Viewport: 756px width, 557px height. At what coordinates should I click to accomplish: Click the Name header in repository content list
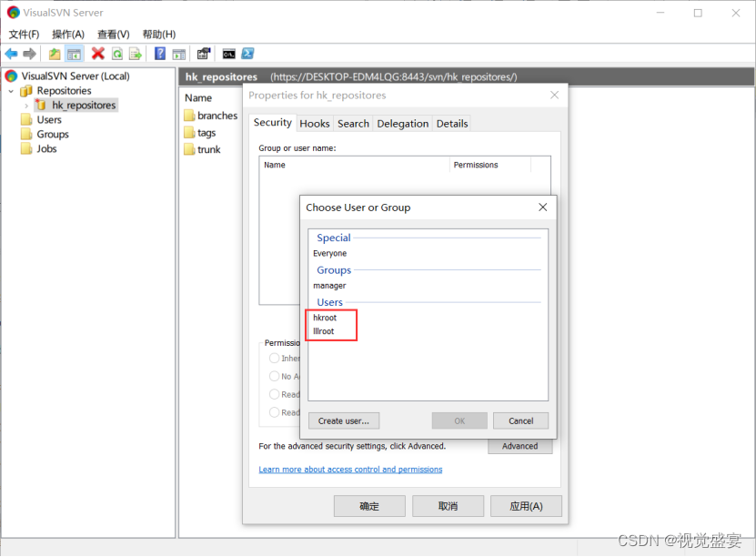coord(198,98)
